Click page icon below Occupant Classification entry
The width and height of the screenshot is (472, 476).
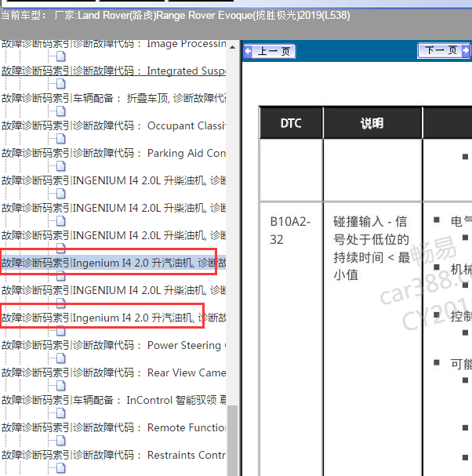(61, 139)
